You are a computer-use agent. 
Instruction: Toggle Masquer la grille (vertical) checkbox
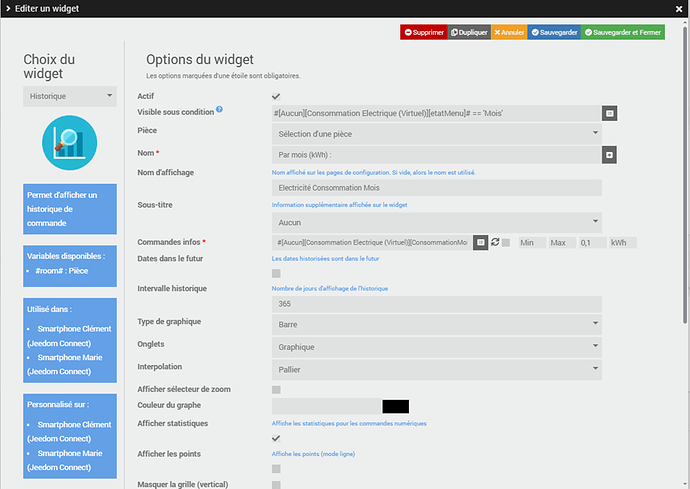pyautogui.click(x=276, y=485)
